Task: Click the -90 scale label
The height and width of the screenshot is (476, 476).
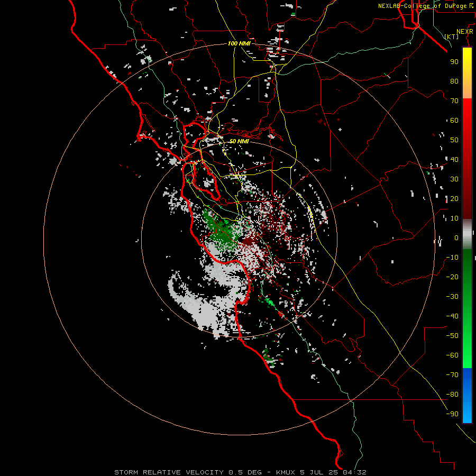Action: coord(452,414)
